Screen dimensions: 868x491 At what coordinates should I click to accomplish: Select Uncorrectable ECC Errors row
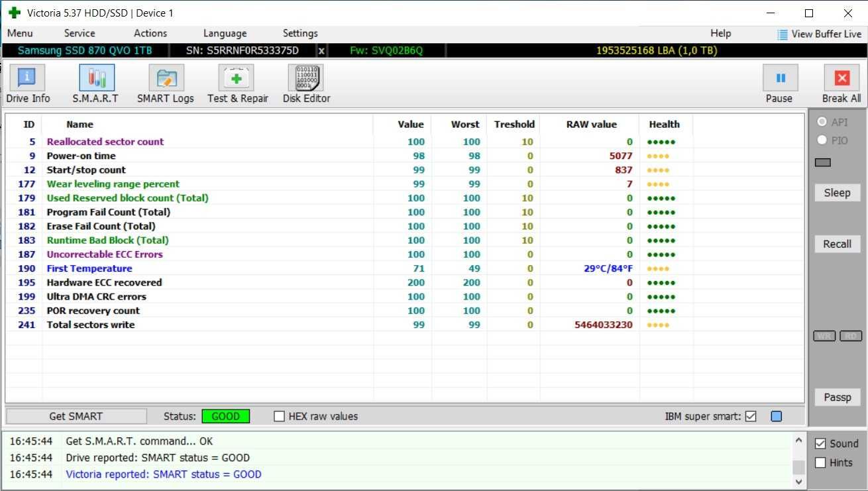coord(404,254)
